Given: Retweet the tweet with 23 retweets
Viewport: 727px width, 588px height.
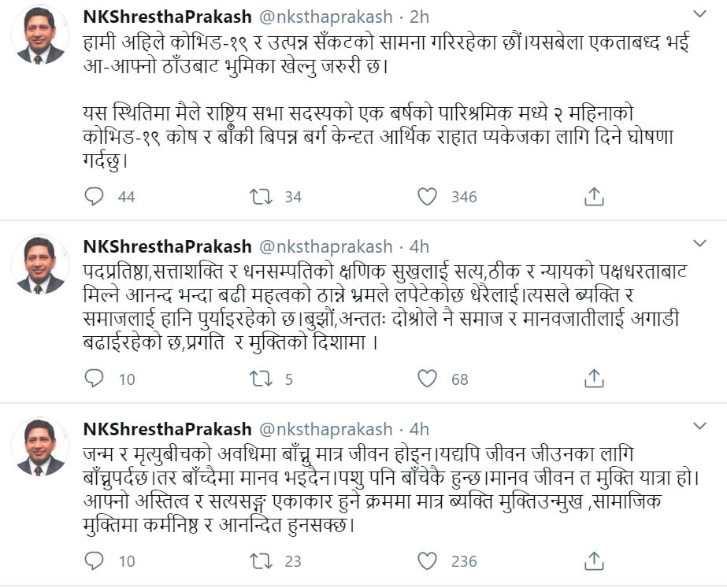Looking at the screenshot, I should tap(261, 561).
